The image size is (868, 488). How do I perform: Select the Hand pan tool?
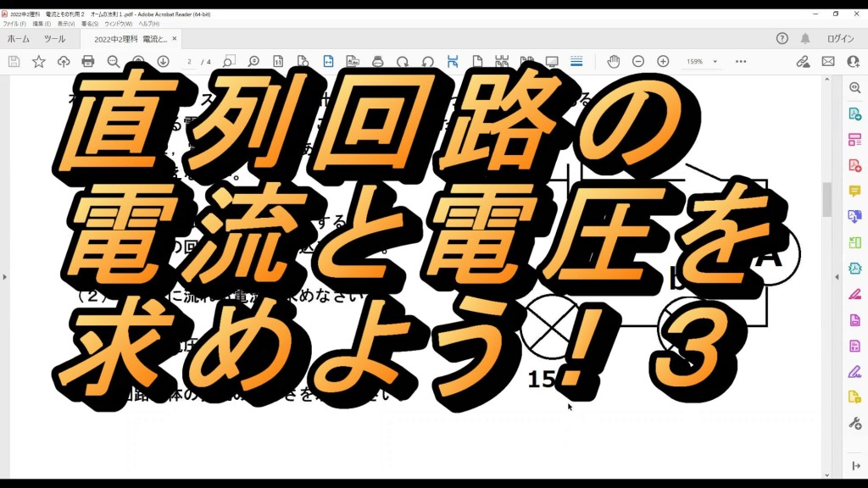613,62
